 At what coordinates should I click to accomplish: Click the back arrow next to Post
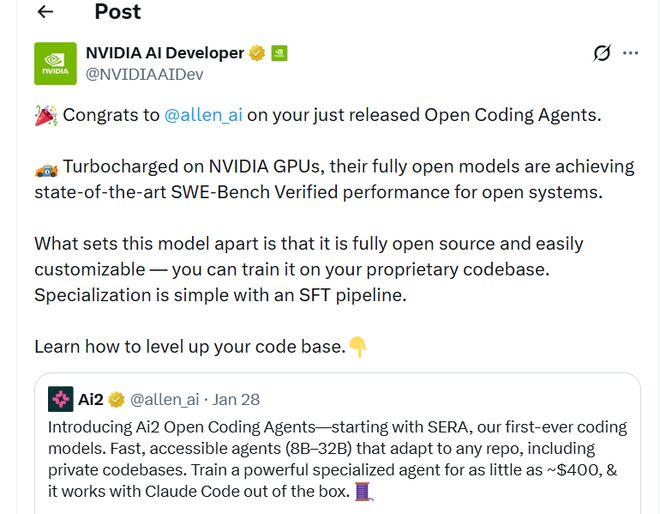[x=45, y=13]
